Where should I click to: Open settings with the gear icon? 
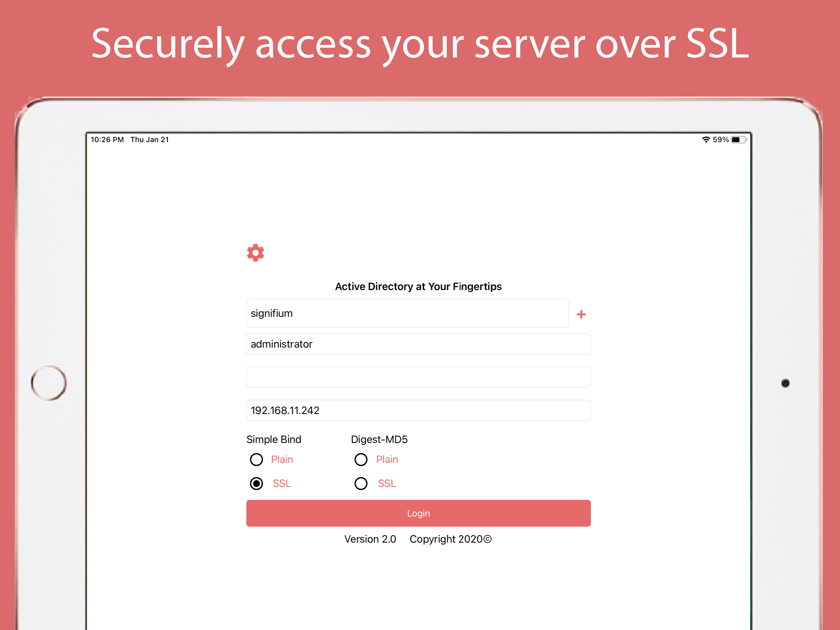click(256, 253)
